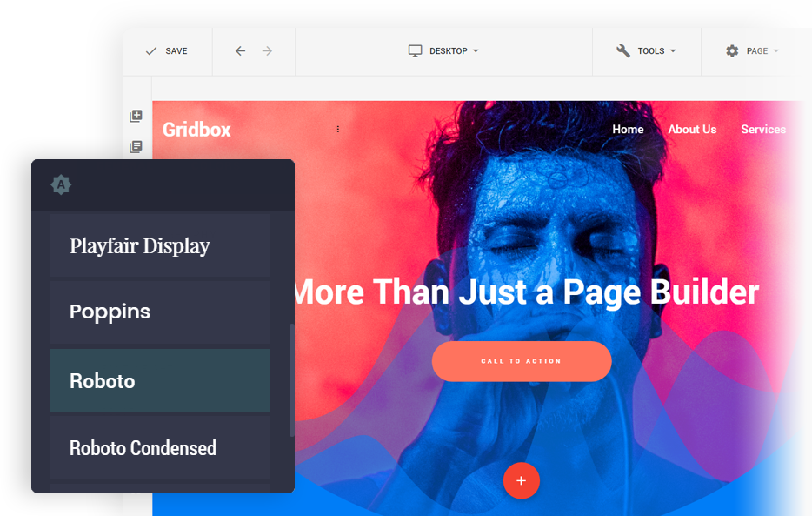Click the font badge icon in panel header
Viewport: 812px width, 516px height.
coord(61,184)
